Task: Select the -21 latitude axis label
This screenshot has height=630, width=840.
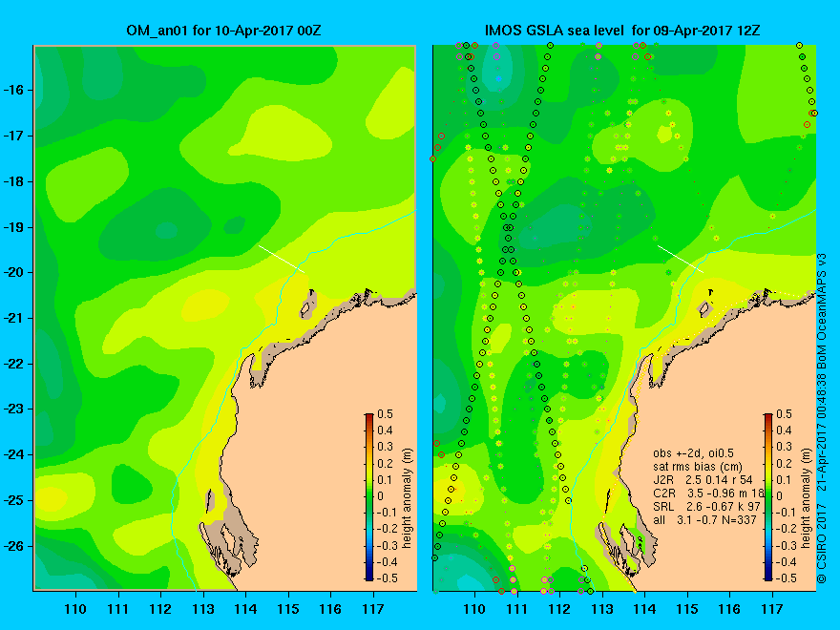Action: click(15, 318)
